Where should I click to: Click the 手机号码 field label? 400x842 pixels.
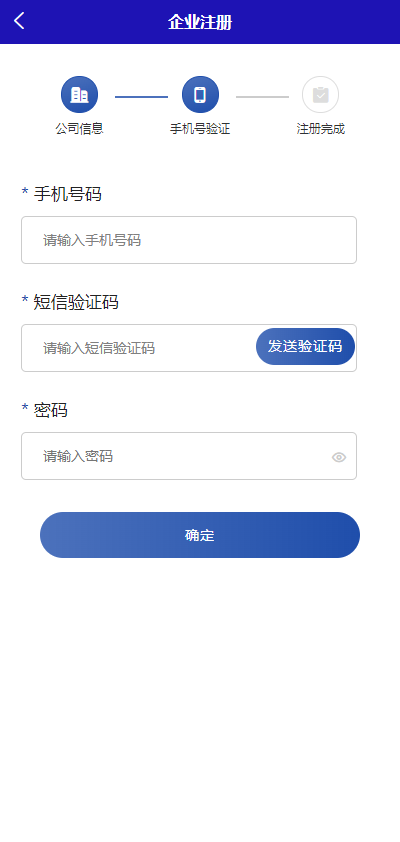68,194
